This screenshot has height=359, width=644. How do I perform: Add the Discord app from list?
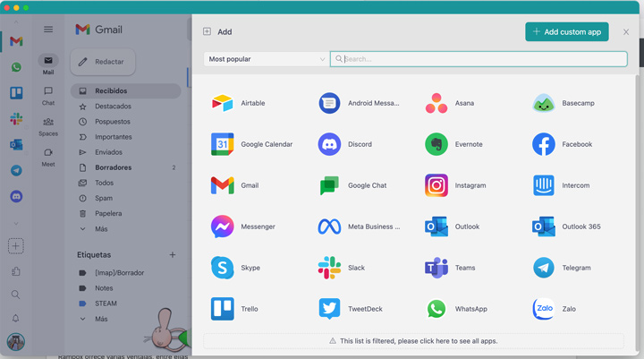(345, 144)
